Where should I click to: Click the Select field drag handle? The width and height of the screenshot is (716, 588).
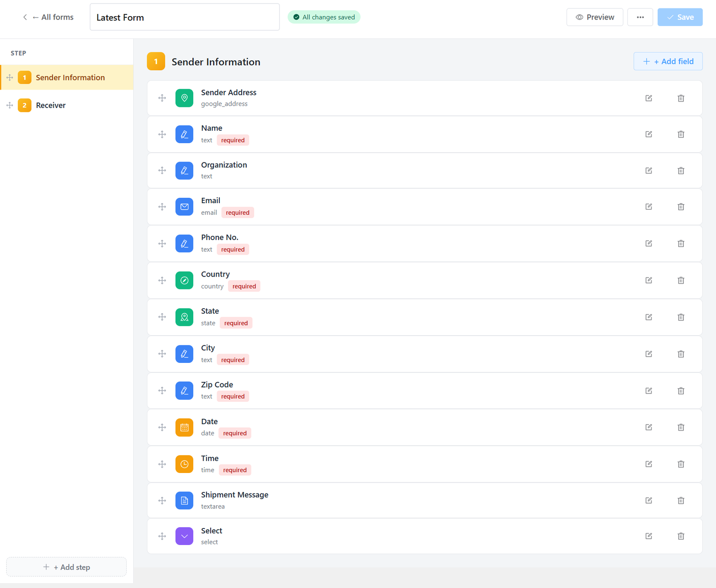pos(162,536)
